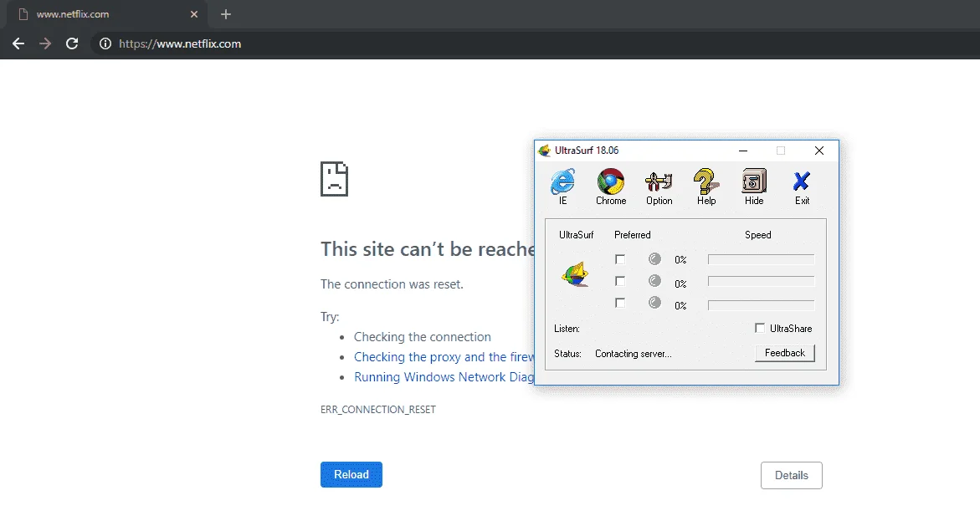Click the 'The connection was reset.' message
The height and width of the screenshot is (516, 980).
[392, 284]
